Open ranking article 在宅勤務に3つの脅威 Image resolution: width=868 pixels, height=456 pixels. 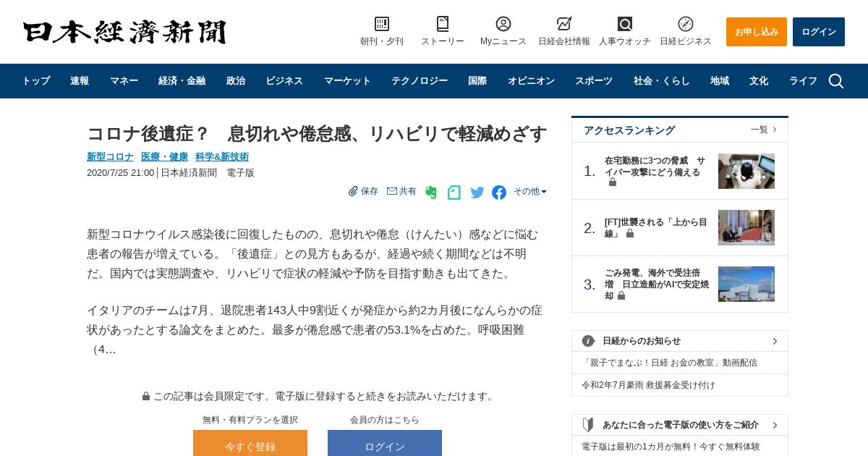tap(655, 172)
